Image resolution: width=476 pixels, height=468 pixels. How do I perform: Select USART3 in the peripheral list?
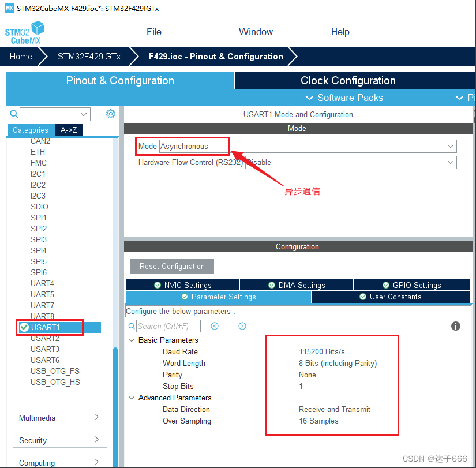click(45, 349)
